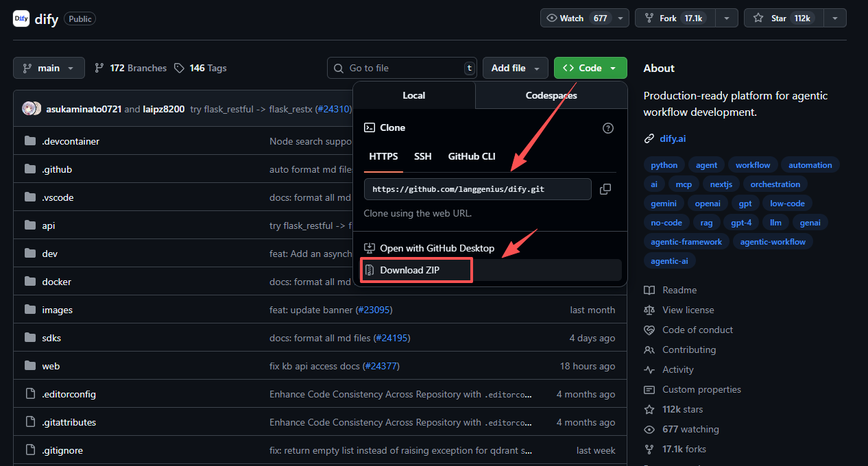Open the clone help question mark icon
868x466 pixels.
click(607, 128)
